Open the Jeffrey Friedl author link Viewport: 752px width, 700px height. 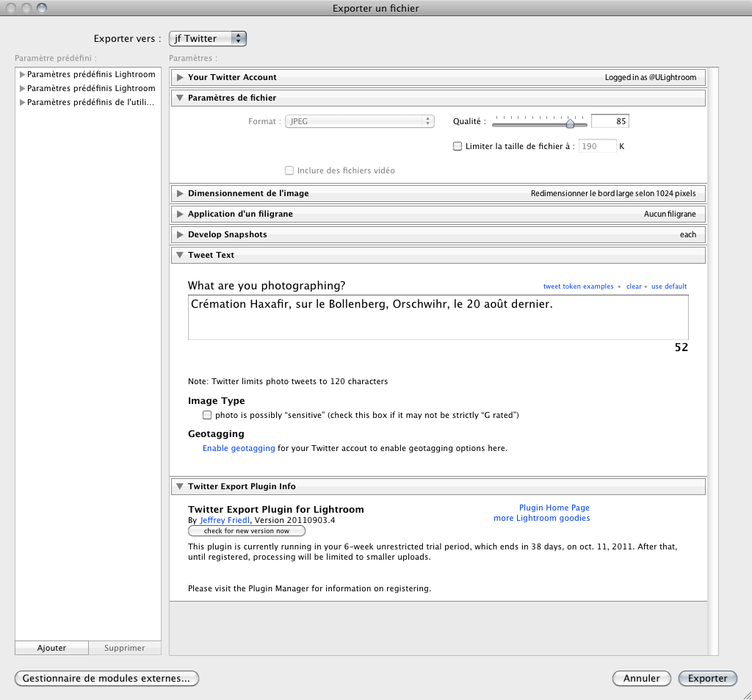coord(225,520)
